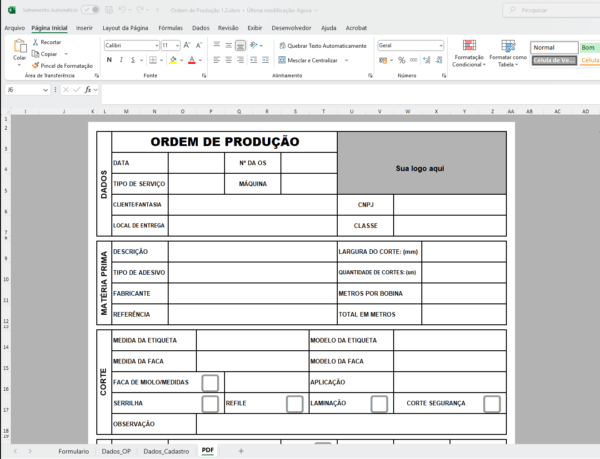The width and height of the screenshot is (600, 459).
Task: Expand the Name Box dropdown
Action: point(46,90)
